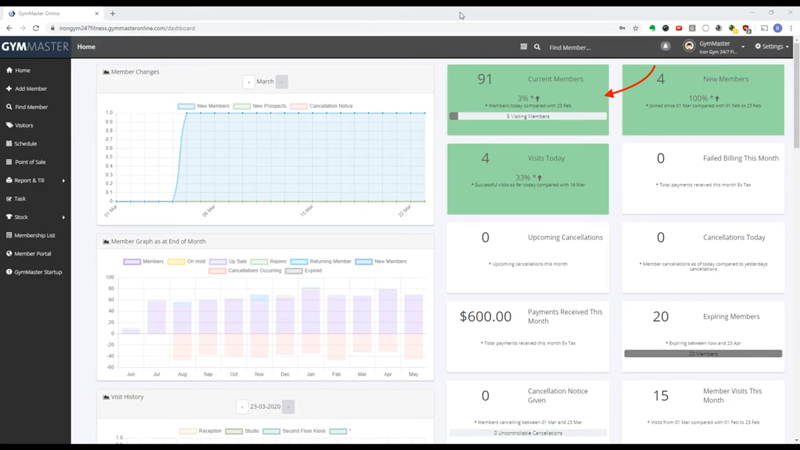The image size is (800, 450).
Task: Open the Expiring Members tile
Action: pyautogui.click(x=703, y=337)
